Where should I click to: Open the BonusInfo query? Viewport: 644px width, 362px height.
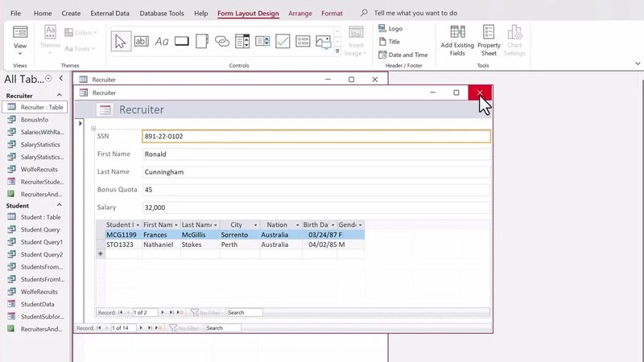click(35, 120)
